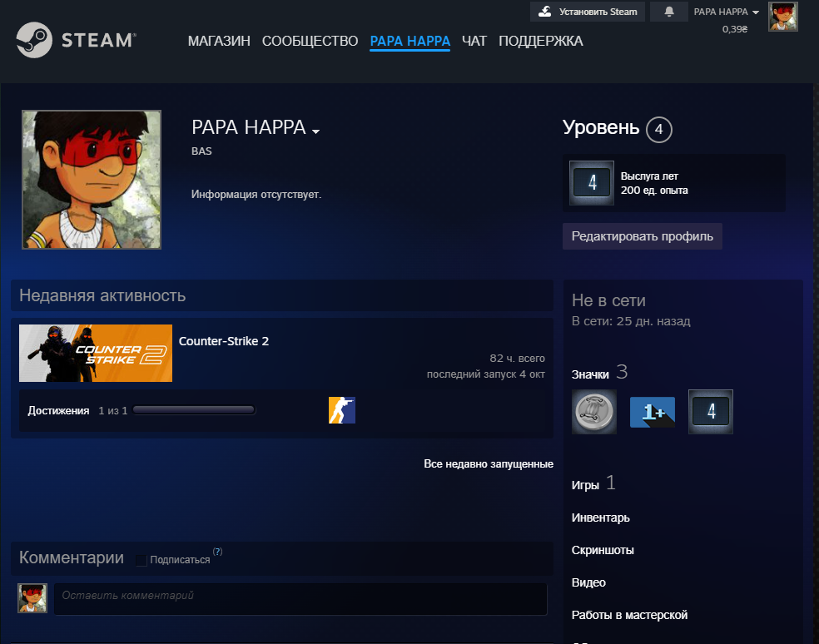Screen dimensions: 819x644
Task: Tick the Подписаться checkbox for comments
Action: (141, 560)
